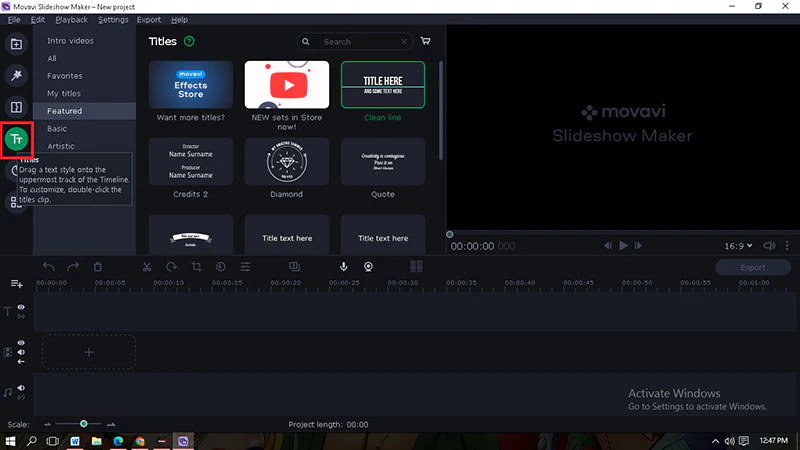Select the Basic category
Image resolution: width=800 pixels, height=450 pixels.
tap(84, 129)
